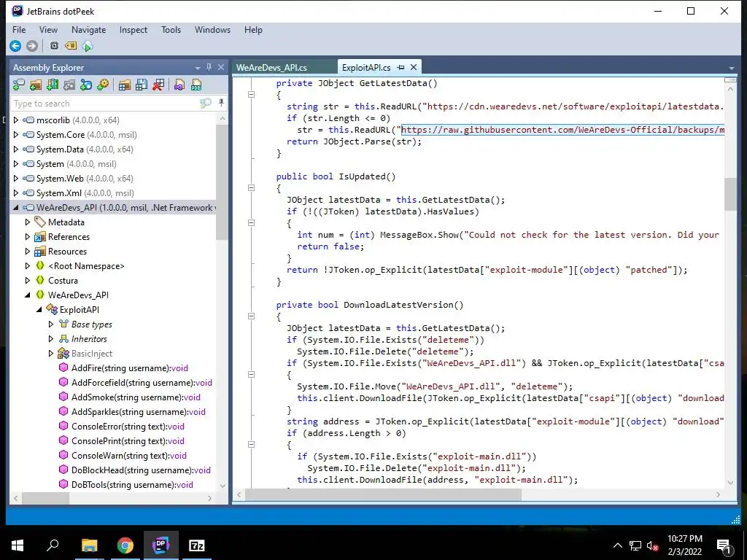Click the add assembly reference icon

tap(18, 85)
